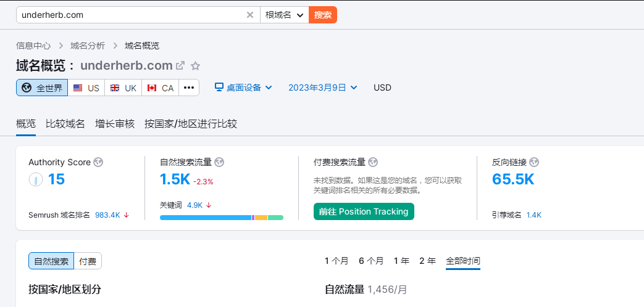Image resolution: width=644 pixels, height=307 pixels.
Task: Switch to the 增长审核 tab
Action: pos(115,124)
